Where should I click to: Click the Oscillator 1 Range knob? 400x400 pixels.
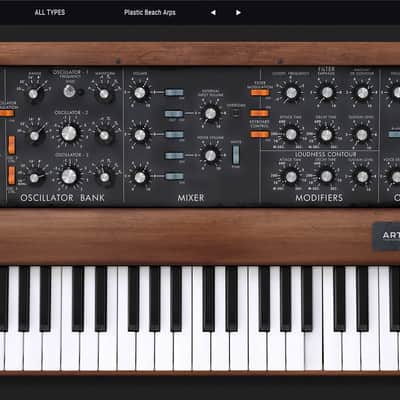pyautogui.click(x=33, y=94)
